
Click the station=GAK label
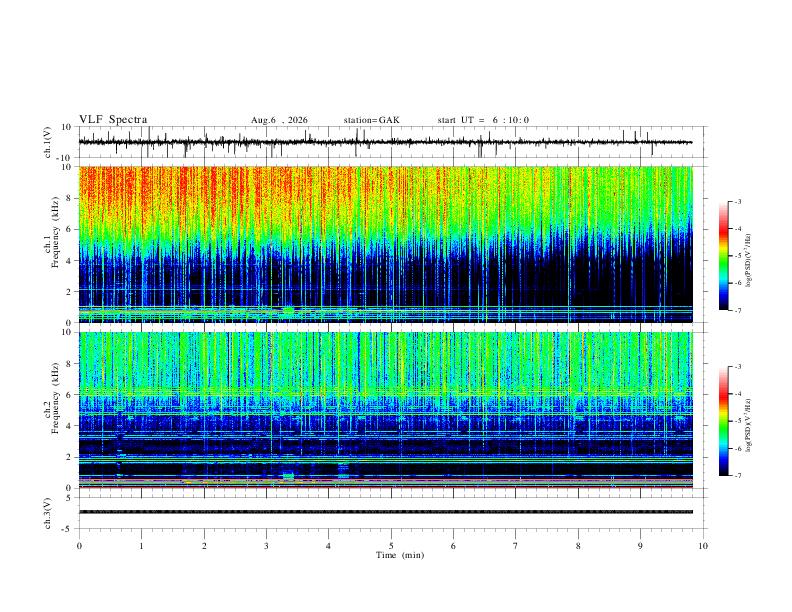[x=371, y=120]
